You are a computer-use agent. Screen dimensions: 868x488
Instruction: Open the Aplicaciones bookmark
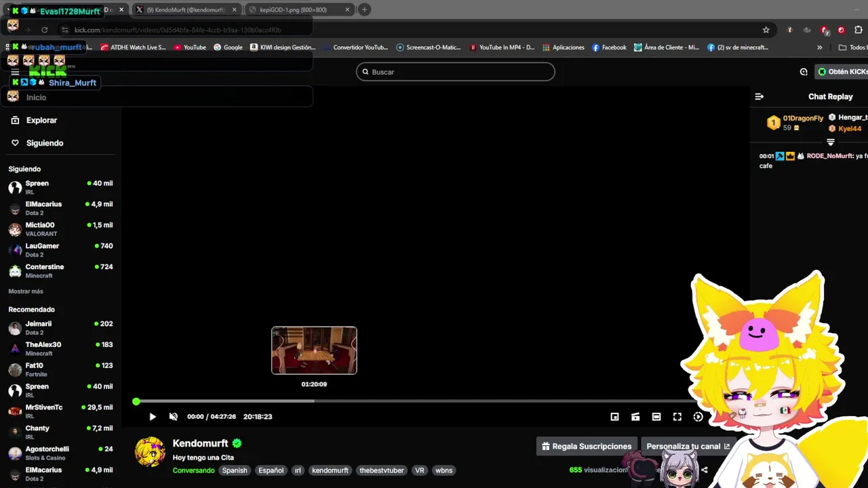click(563, 47)
